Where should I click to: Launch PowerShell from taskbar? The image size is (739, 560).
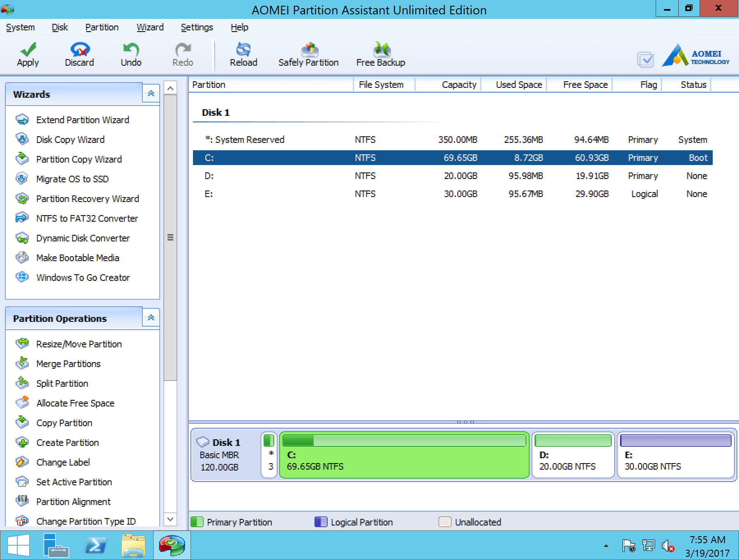[96, 546]
